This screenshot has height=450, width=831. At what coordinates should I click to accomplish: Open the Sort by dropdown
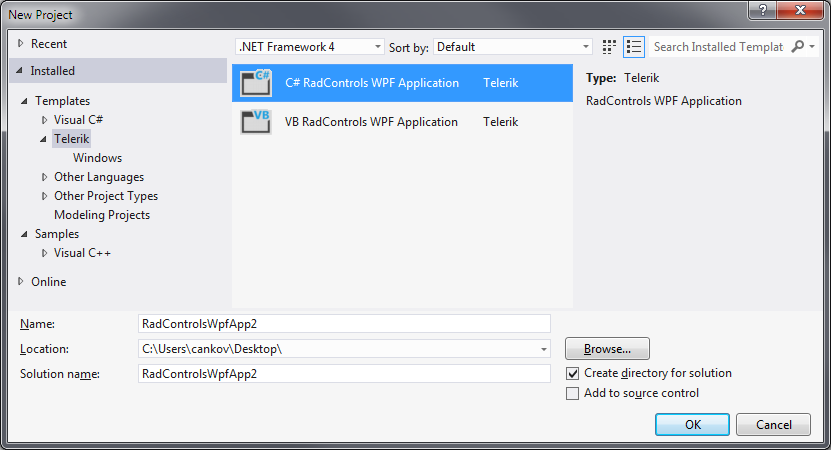(586, 47)
